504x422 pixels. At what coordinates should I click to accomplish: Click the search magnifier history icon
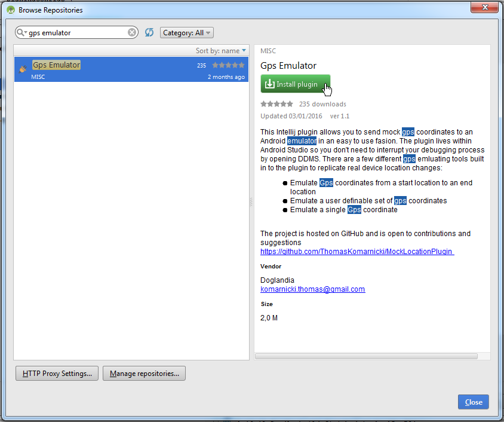click(21, 32)
